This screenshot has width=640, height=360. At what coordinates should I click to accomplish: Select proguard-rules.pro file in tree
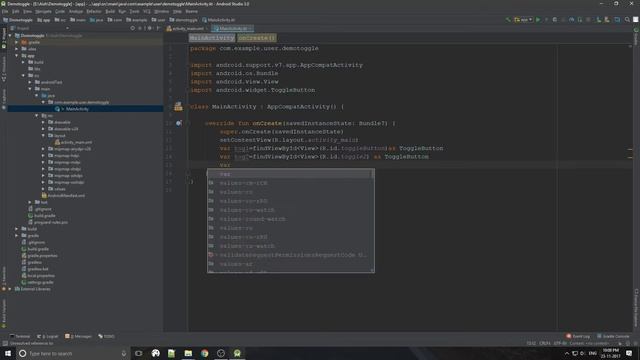click(x=48, y=222)
